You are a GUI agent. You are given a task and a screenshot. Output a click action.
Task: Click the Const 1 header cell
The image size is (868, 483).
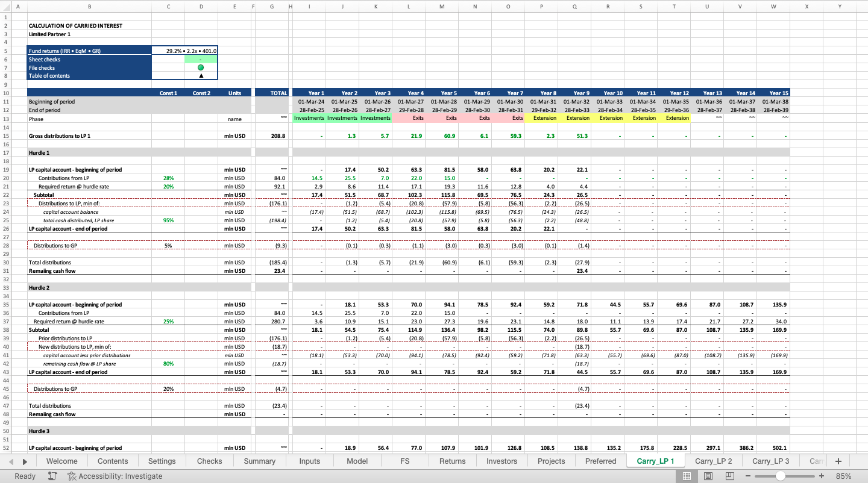(168, 93)
